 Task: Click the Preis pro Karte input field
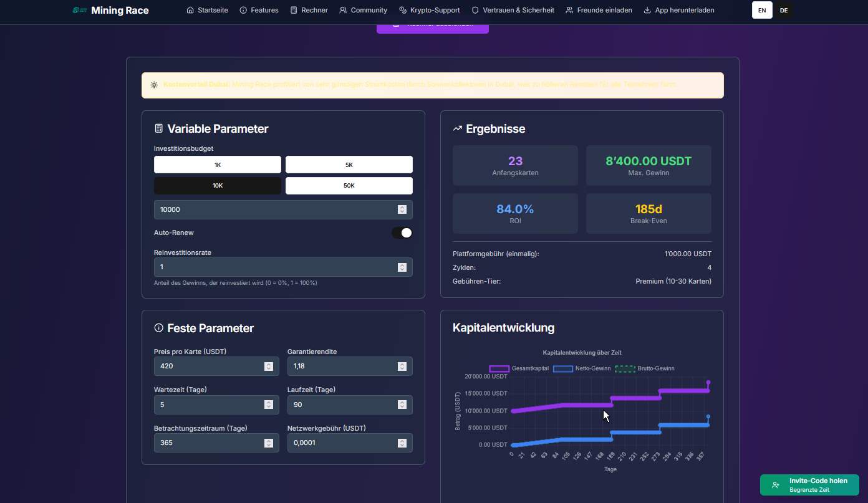tap(216, 366)
